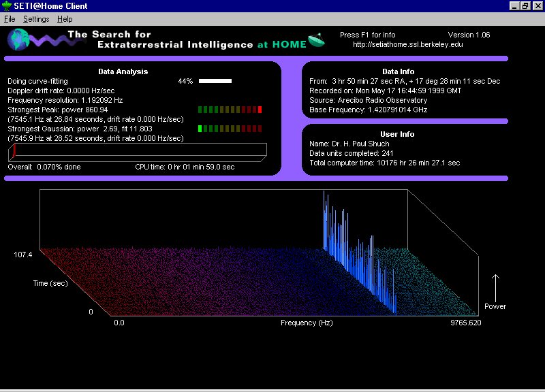The width and height of the screenshot is (545, 392).
Task: Click the Frequency (Hz) axis label
Action: click(x=307, y=323)
